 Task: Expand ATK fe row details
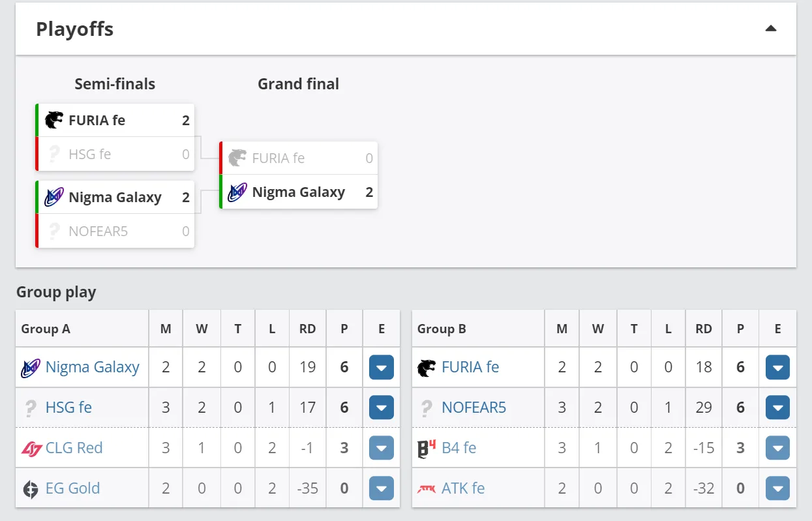click(777, 489)
